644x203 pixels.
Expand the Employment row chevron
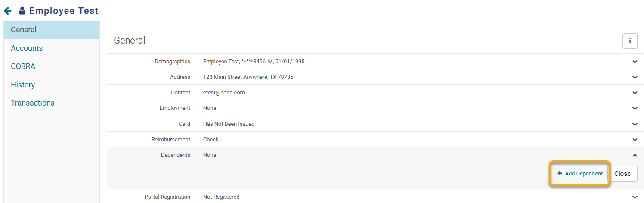[635, 108]
